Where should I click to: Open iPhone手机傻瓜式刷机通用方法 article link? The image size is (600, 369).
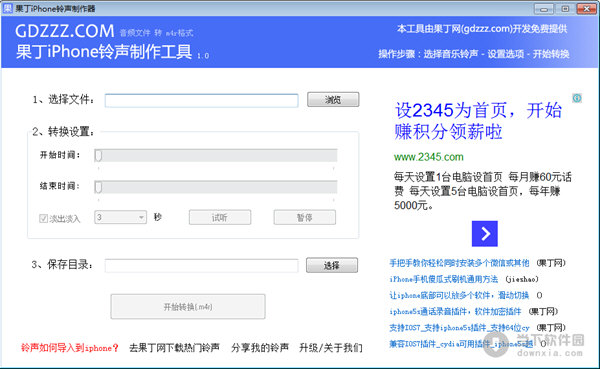(x=444, y=279)
